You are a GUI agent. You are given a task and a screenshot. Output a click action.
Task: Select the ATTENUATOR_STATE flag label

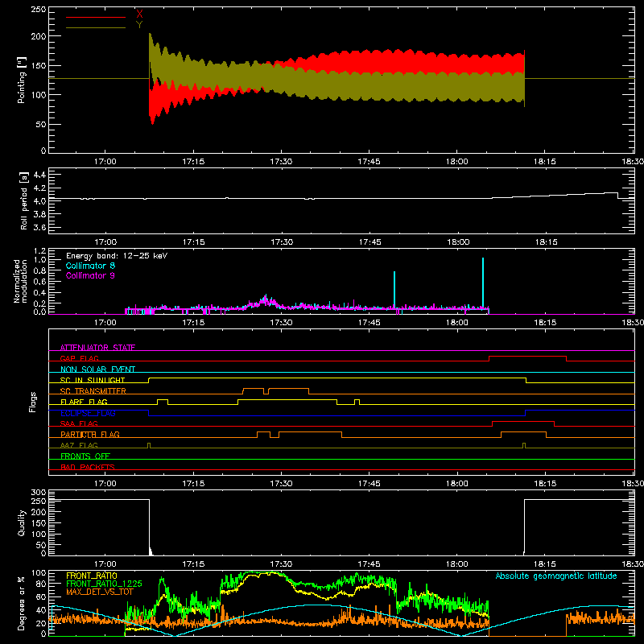97,348
